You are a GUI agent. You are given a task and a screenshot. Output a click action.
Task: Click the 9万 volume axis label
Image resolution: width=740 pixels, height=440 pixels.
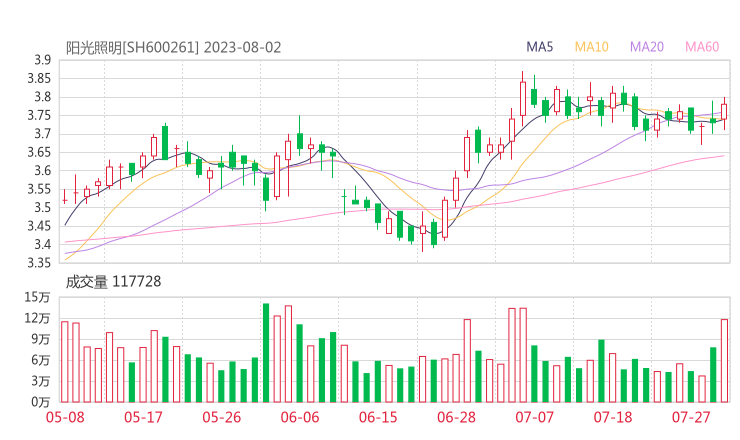41,339
